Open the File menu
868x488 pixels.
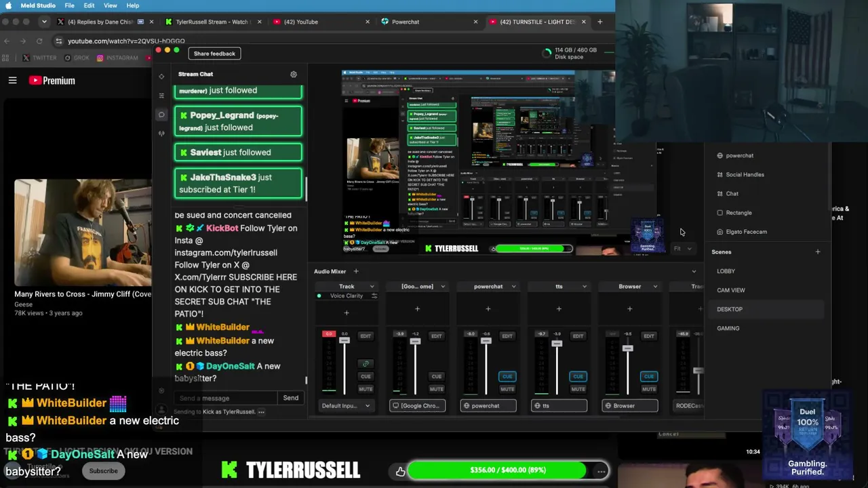pos(70,5)
